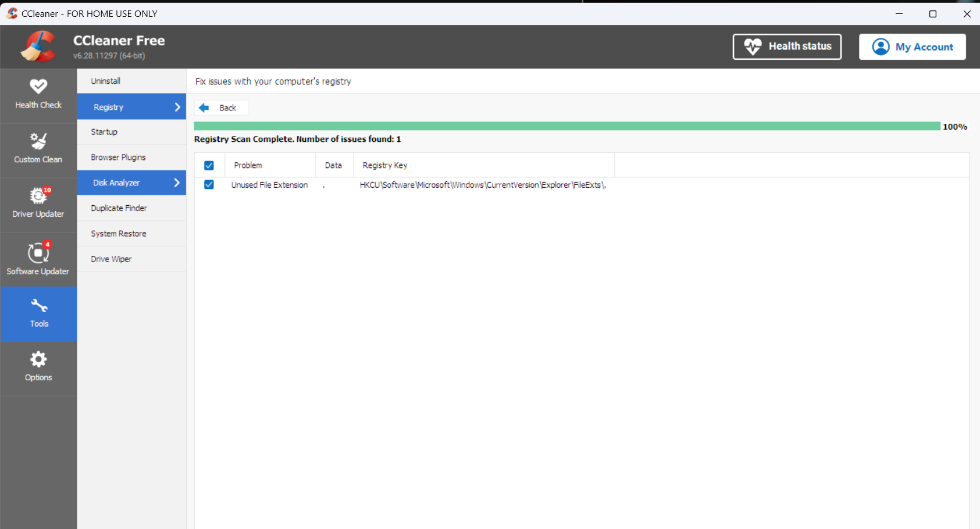Open Duplicate Finder
Screen dimensions: 980x529
(131, 208)
